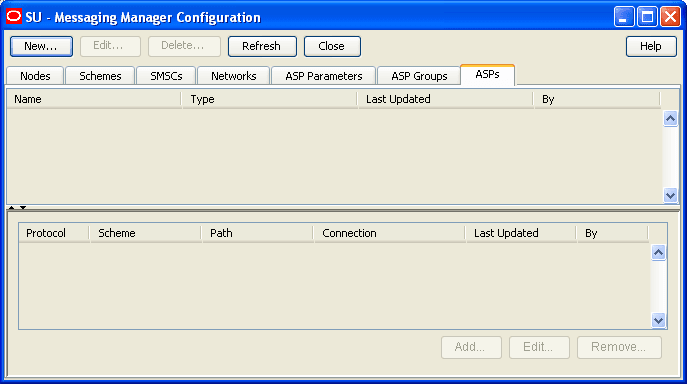Maximize the Messaging Manager Configuration window

(x=647, y=17)
